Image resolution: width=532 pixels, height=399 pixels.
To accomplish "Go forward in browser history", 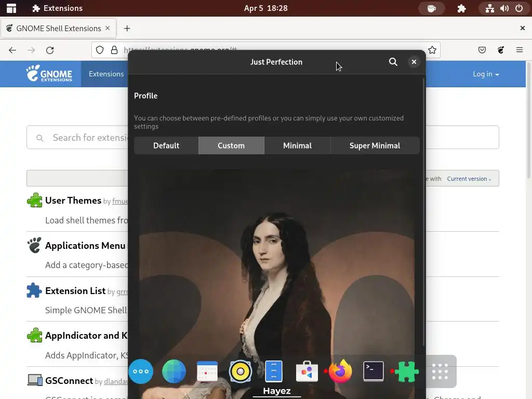I will pyautogui.click(x=31, y=50).
